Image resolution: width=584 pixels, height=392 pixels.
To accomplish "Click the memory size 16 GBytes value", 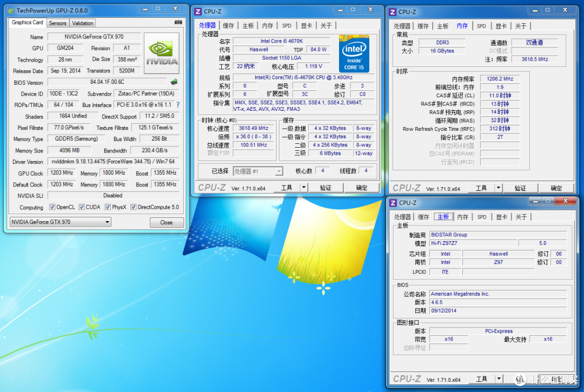I will coord(442,51).
